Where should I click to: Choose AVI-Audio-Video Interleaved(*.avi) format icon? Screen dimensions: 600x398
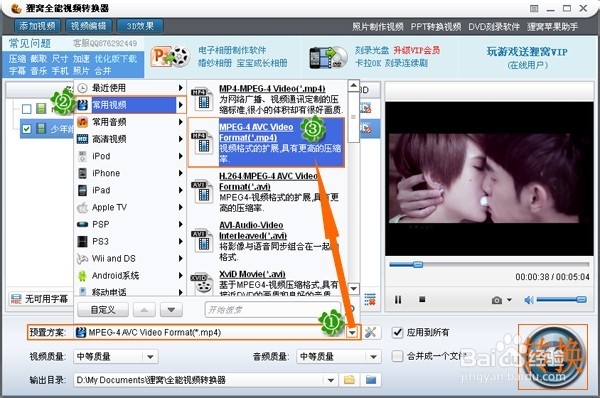click(x=202, y=240)
